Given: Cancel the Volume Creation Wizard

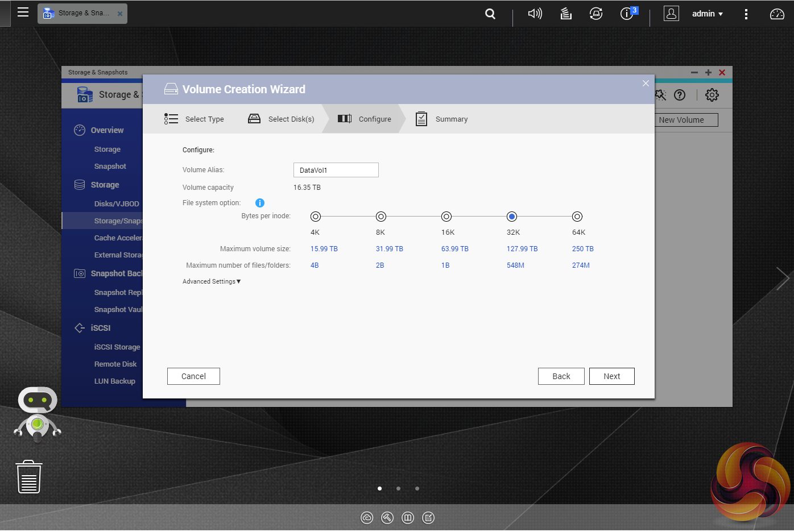Looking at the screenshot, I should [x=193, y=376].
